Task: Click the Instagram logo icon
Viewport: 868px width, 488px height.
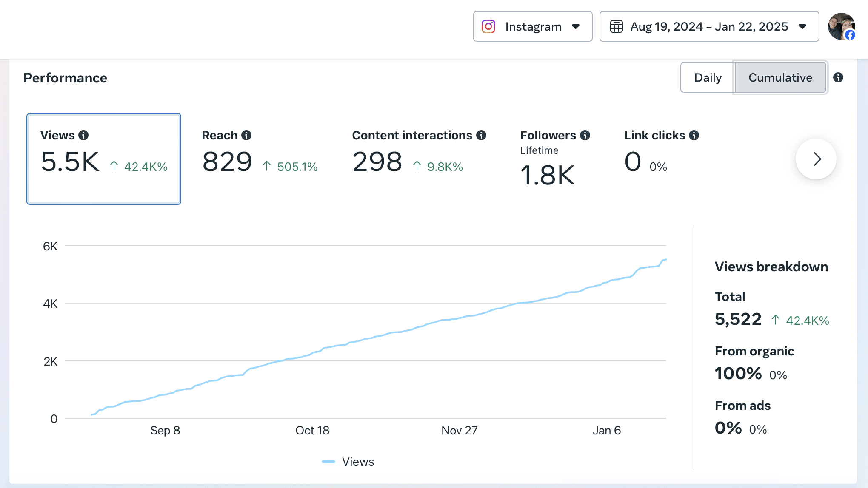Action: [488, 26]
